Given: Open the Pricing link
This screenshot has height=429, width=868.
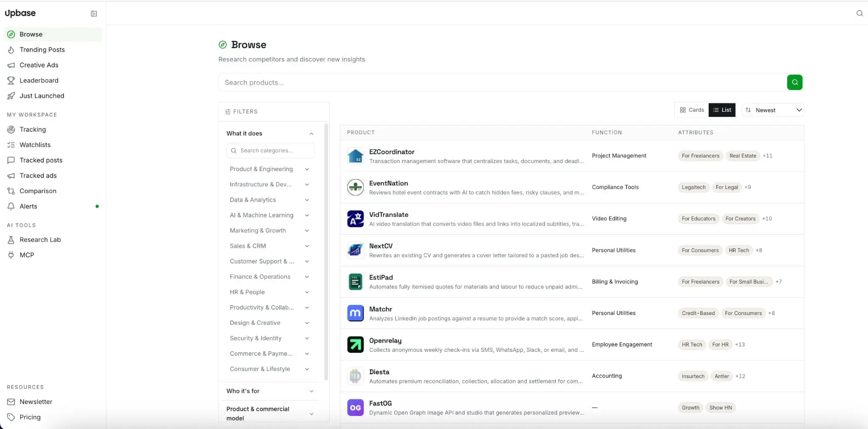Looking at the screenshot, I should (53, 417).
